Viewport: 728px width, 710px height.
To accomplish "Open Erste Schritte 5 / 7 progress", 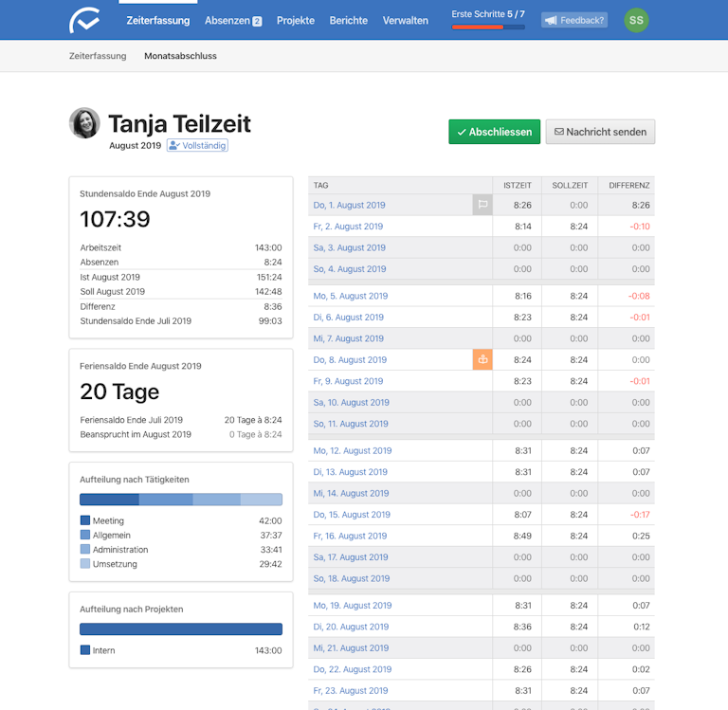I will (x=488, y=19).
